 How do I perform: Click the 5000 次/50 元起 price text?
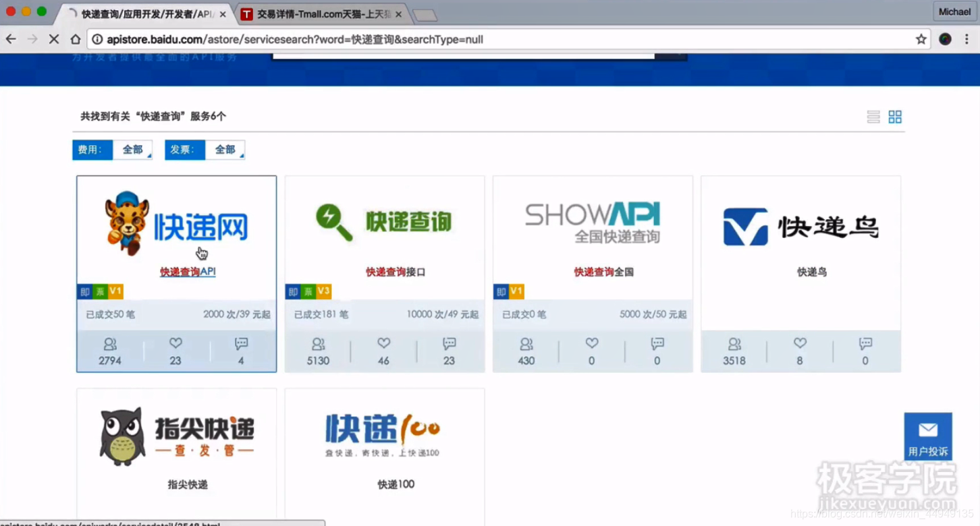(653, 314)
